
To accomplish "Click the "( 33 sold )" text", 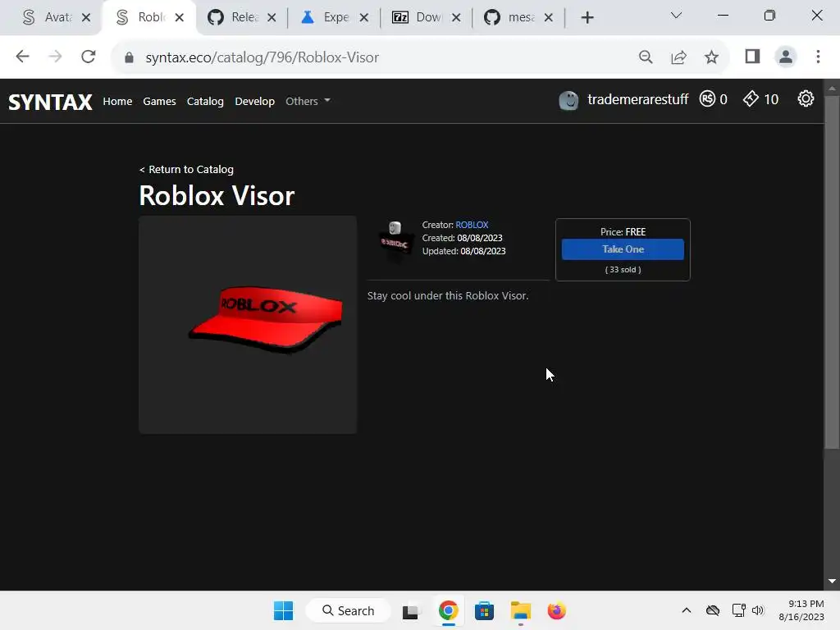I will click(623, 269).
